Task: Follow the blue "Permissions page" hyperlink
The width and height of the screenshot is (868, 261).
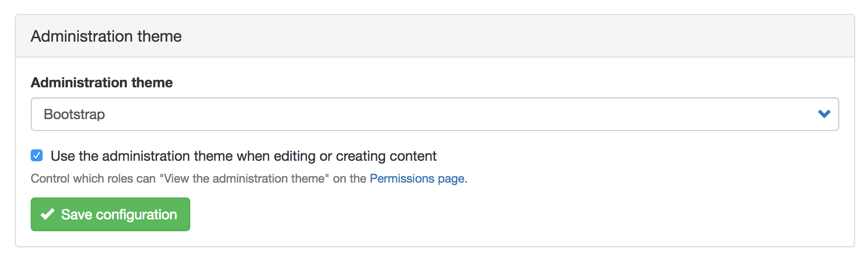Action: tap(417, 179)
